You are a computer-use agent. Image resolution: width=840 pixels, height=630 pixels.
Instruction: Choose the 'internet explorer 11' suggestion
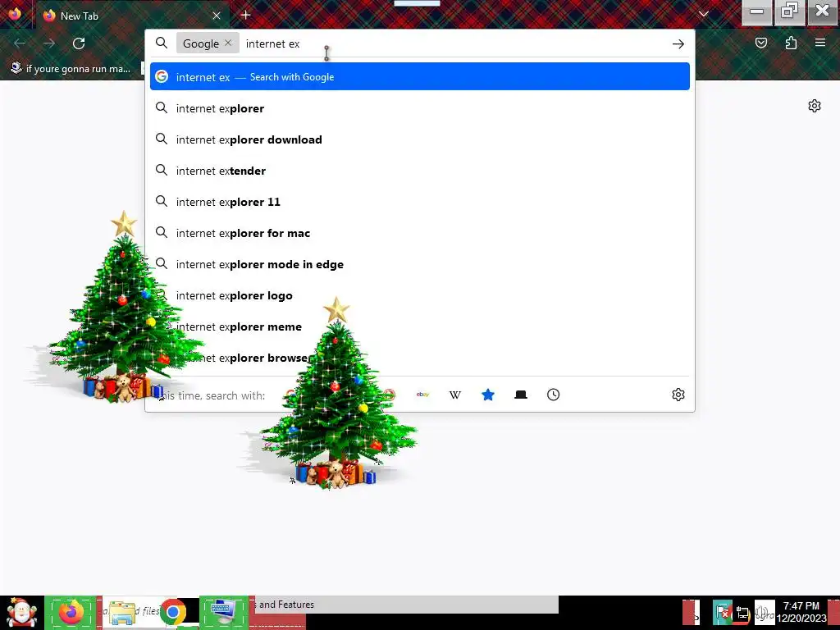click(420, 202)
